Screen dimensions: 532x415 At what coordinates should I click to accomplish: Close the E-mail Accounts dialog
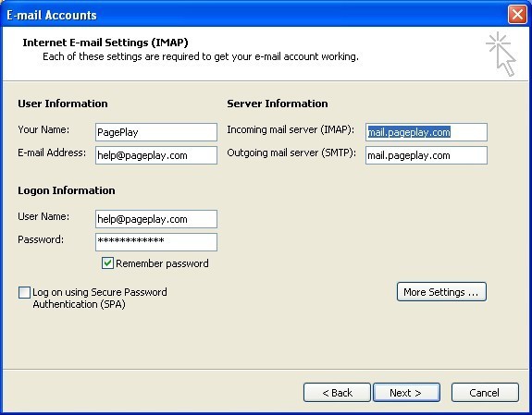(x=517, y=15)
